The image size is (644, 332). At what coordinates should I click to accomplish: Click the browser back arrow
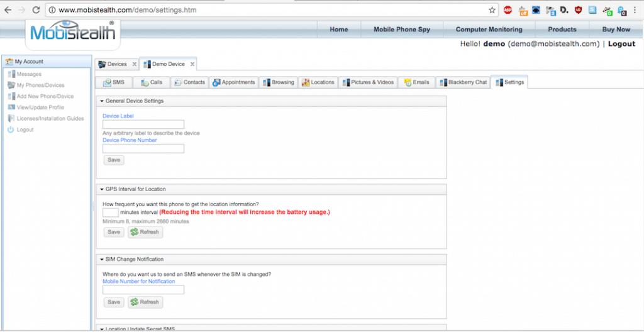click(x=8, y=10)
